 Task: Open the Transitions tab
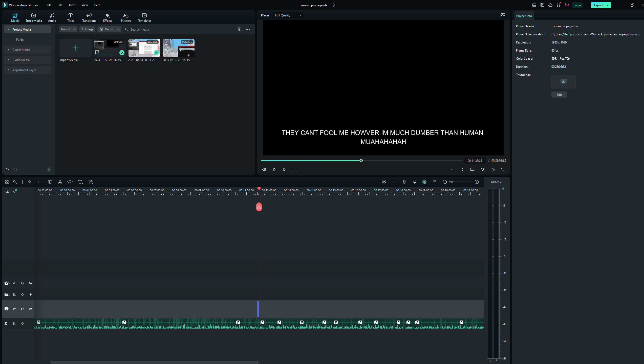click(89, 18)
